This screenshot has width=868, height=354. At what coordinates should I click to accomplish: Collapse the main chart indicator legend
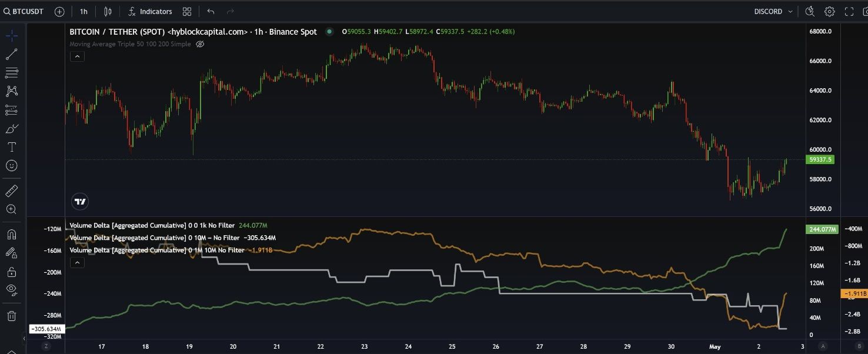pyautogui.click(x=77, y=56)
